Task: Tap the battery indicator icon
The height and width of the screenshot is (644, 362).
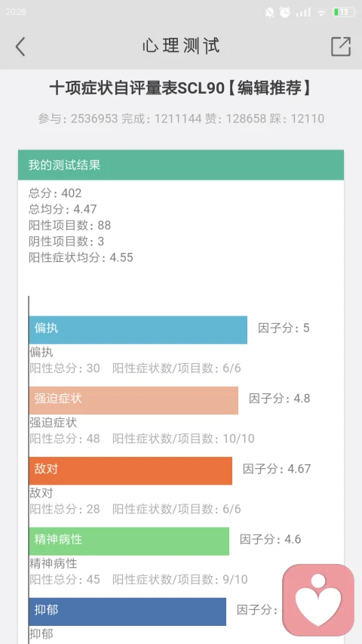Action: [x=345, y=12]
